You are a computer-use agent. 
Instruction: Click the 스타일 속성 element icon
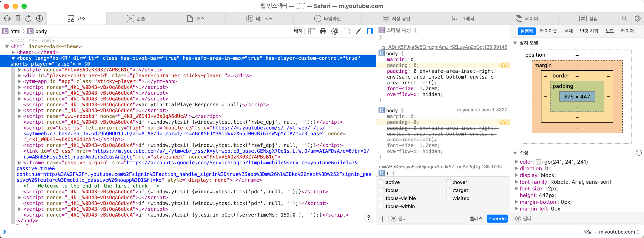pos(381,30)
